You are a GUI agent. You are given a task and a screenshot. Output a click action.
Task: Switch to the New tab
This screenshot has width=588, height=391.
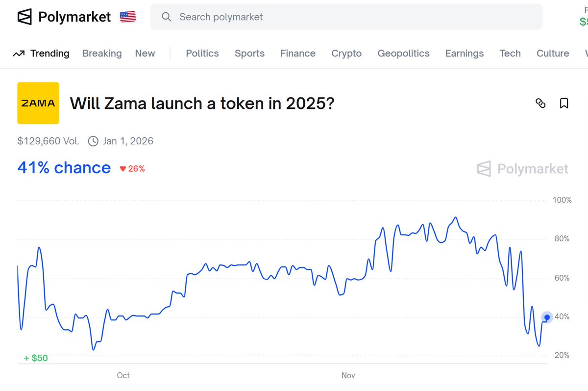click(145, 53)
